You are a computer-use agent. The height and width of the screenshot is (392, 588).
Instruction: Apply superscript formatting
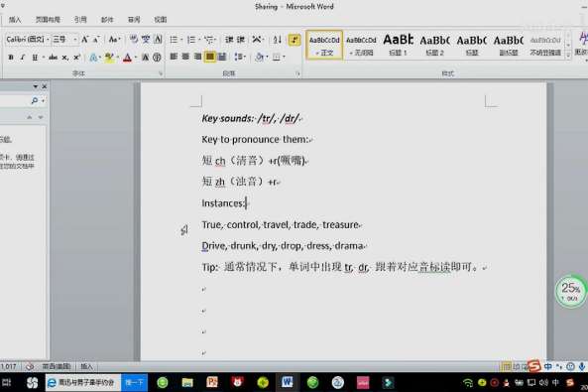(77, 58)
